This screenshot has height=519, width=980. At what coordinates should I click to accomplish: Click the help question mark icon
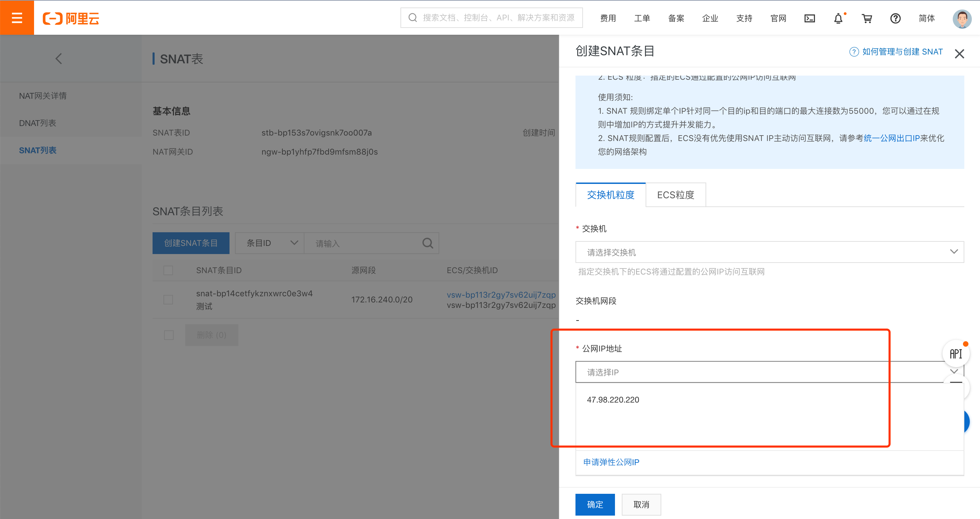click(895, 18)
